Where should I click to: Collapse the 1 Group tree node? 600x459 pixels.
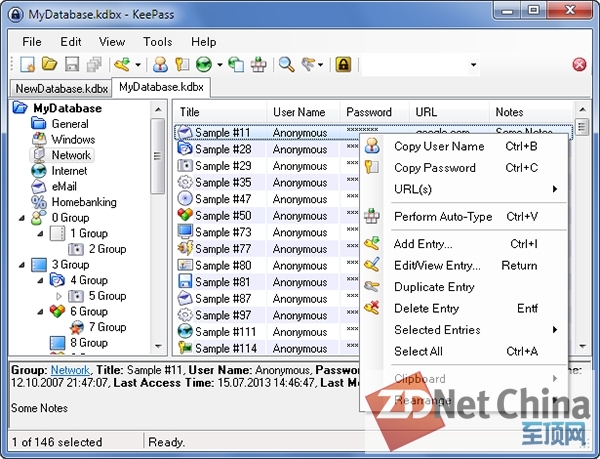tap(41, 233)
